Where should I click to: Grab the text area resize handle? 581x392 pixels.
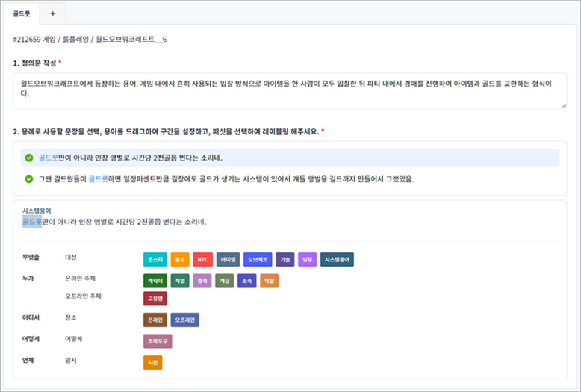point(564,105)
